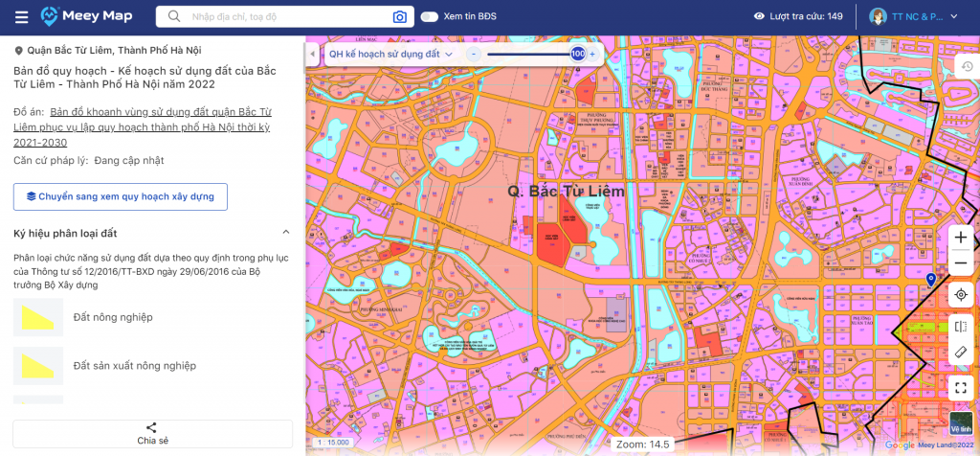
Task: Open the hamburger main menu
Action: coord(22,17)
